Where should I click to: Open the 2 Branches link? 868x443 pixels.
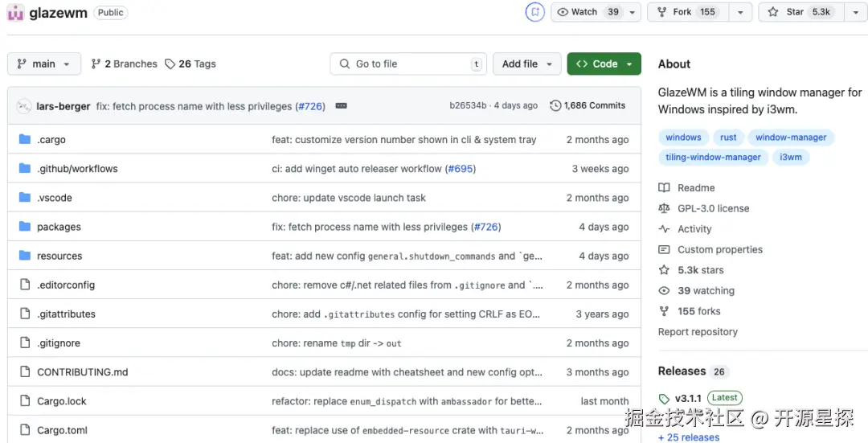click(x=125, y=64)
